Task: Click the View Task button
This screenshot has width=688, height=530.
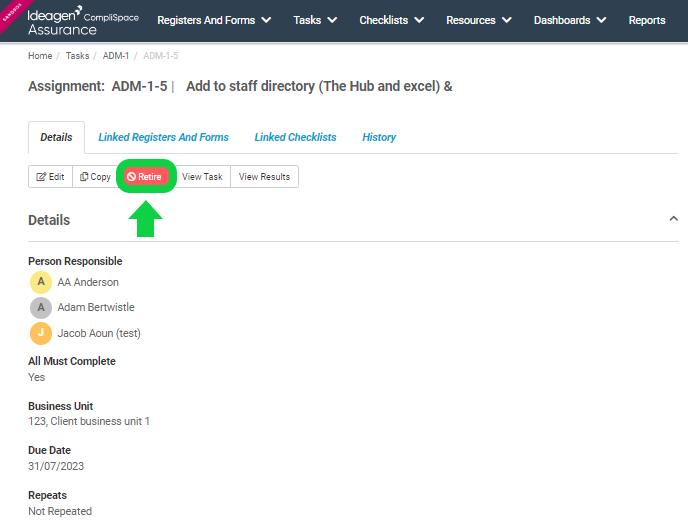Action: pyautogui.click(x=202, y=176)
